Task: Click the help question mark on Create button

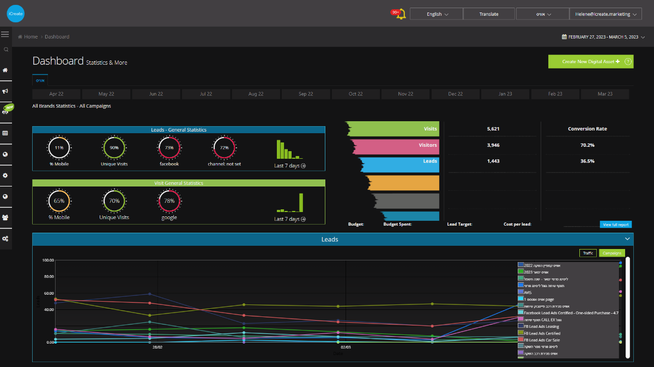Action: [x=628, y=62]
